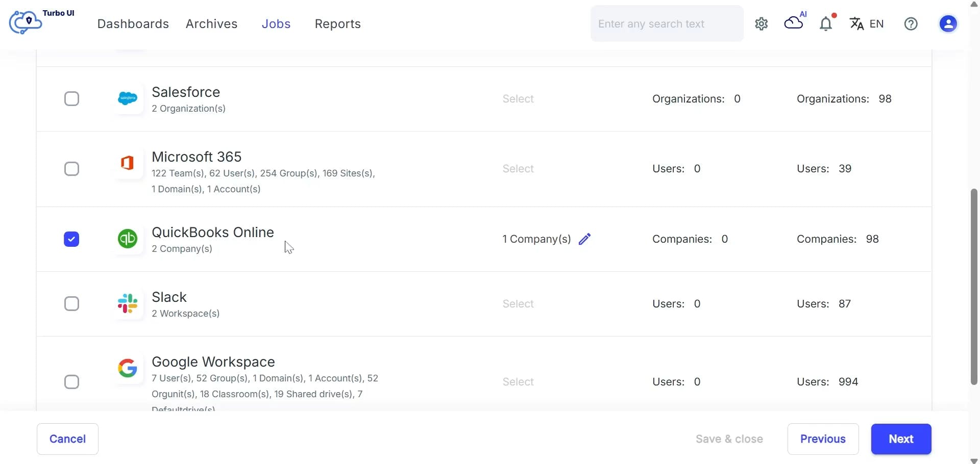Tick the Slack checkbox
Screen dimensions: 980x464
click(x=72, y=304)
